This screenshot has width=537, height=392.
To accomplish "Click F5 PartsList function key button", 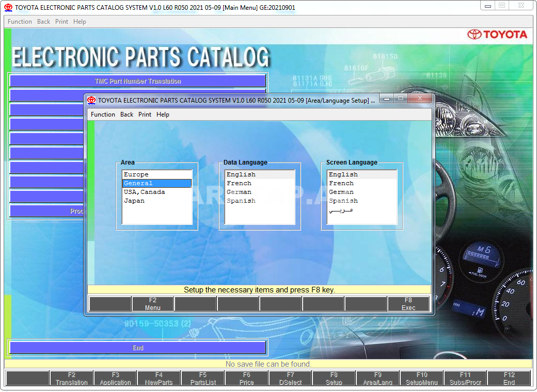I will click(203, 378).
